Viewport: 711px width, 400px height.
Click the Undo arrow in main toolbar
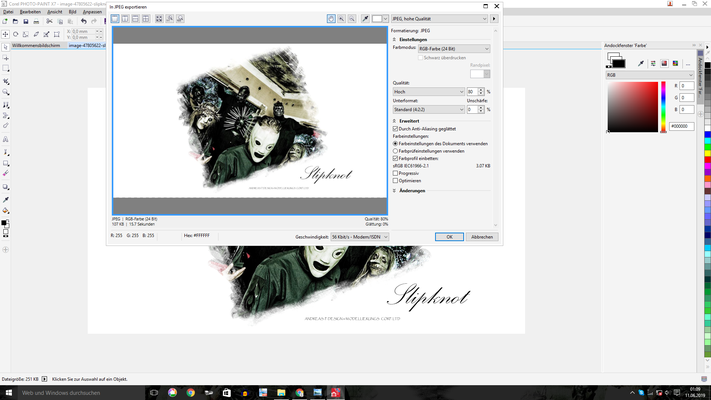coord(84,21)
